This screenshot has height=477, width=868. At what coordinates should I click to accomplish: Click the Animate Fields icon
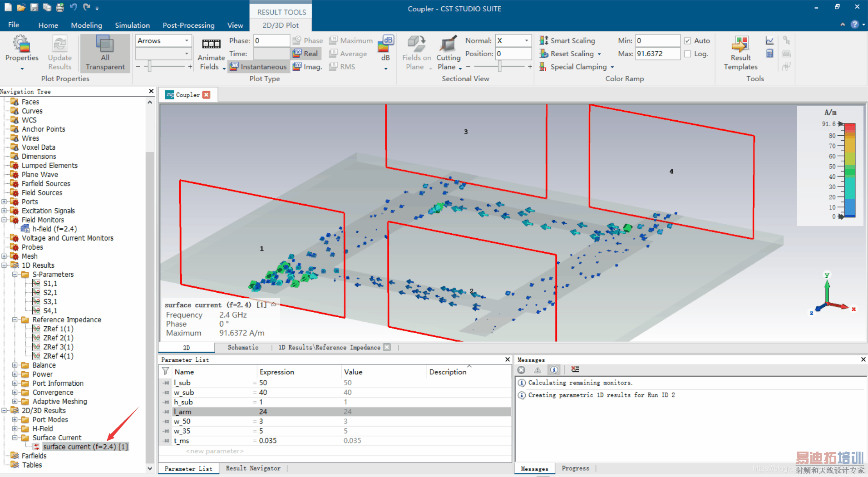tap(211, 44)
